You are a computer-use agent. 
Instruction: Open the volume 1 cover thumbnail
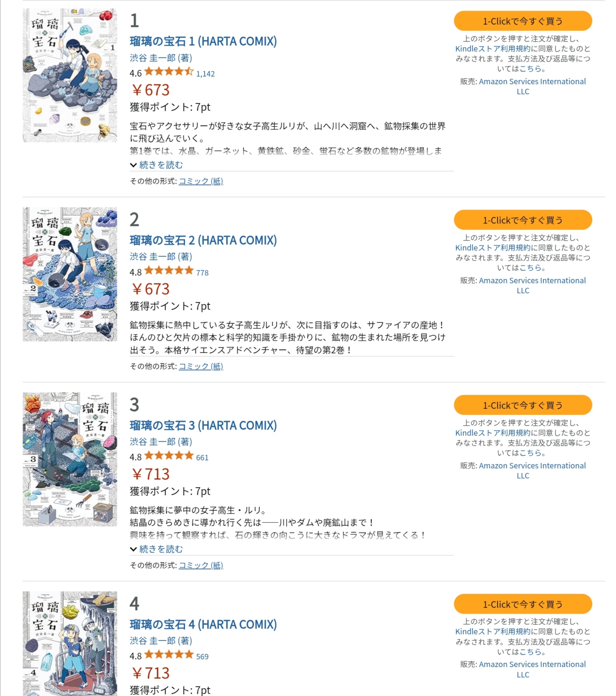click(x=70, y=75)
